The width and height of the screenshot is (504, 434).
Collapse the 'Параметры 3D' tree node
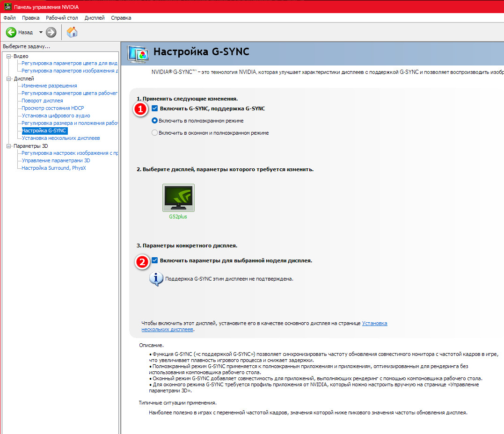(9, 146)
